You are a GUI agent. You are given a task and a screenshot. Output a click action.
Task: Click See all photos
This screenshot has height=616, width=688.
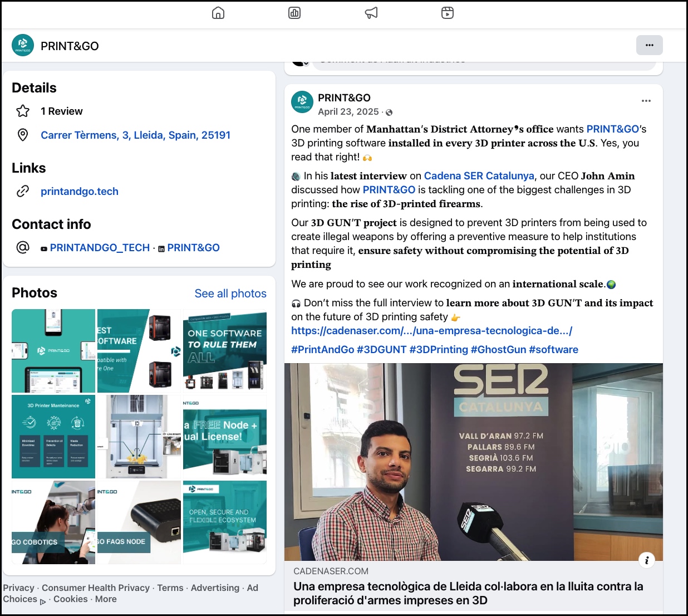pos(230,294)
